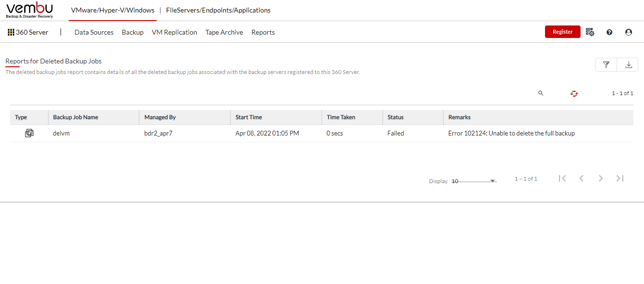
Task: Go to the previous page arrow
Action: (x=582, y=178)
